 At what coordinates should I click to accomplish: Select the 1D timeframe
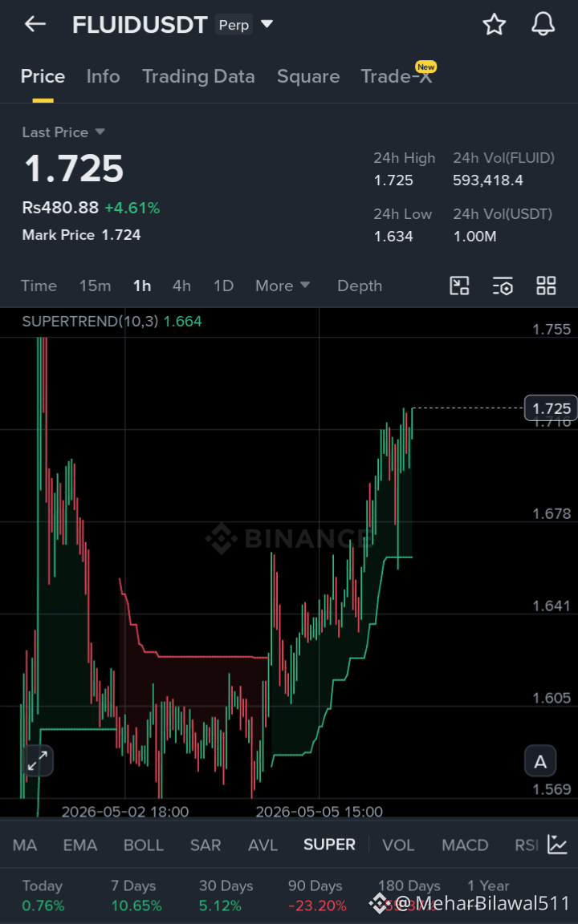223,286
